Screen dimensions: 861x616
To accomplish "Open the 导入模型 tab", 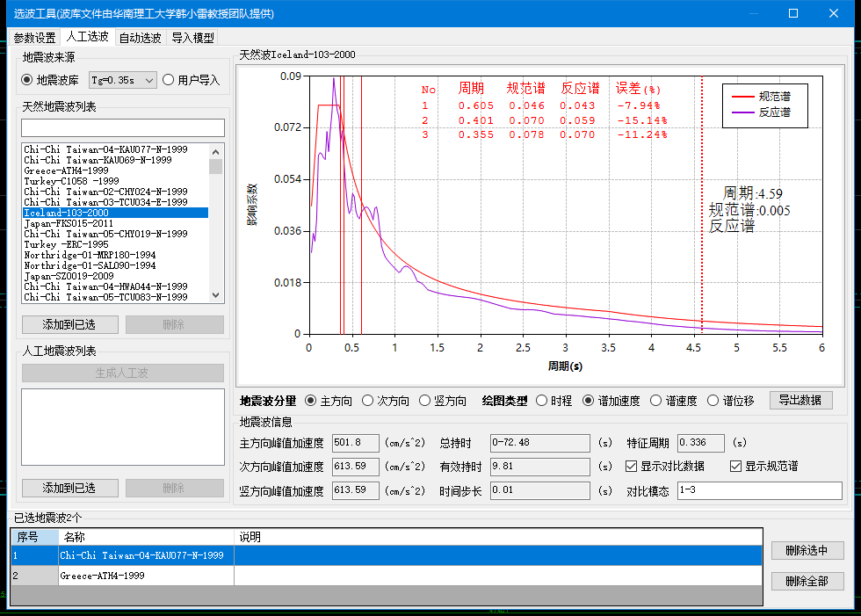I will (x=192, y=38).
